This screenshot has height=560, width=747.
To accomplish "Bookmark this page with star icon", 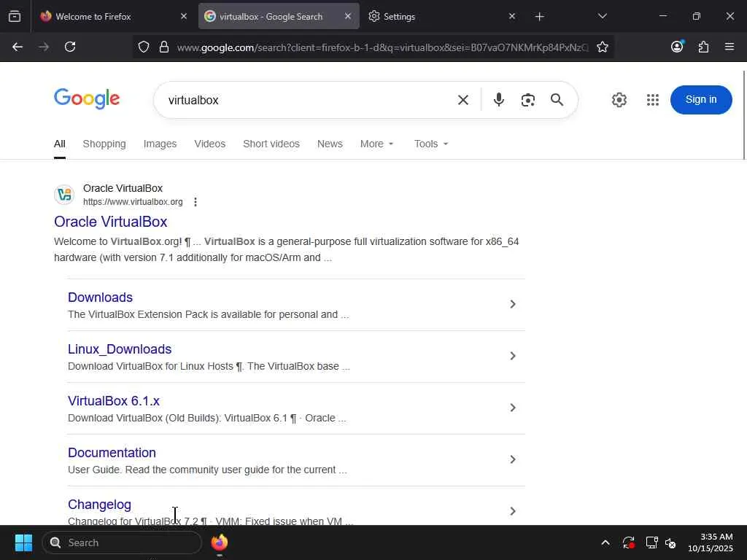I will click(602, 47).
